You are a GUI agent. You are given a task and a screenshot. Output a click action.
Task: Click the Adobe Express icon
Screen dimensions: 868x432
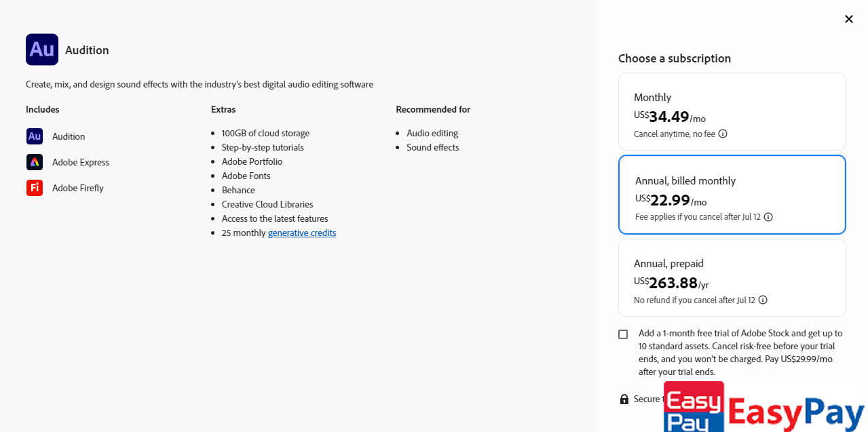click(x=35, y=162)
